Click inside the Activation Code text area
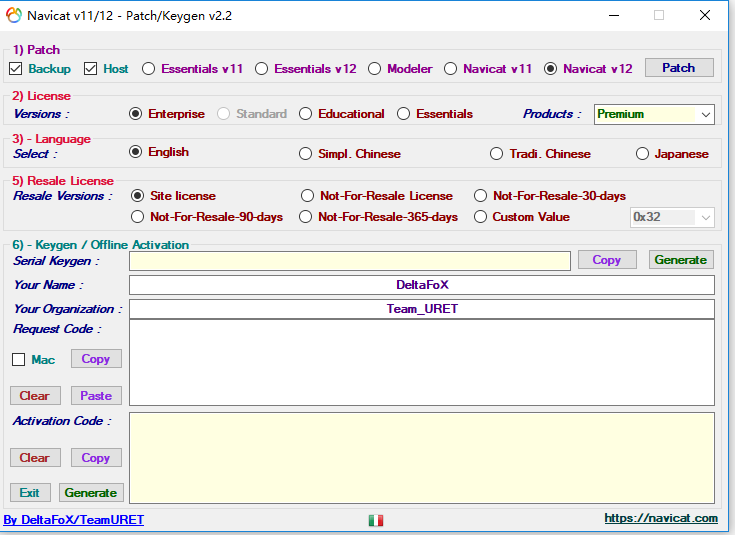Image resolution: width=735 pixels, height=535 pixels. (x=422, y=458)
